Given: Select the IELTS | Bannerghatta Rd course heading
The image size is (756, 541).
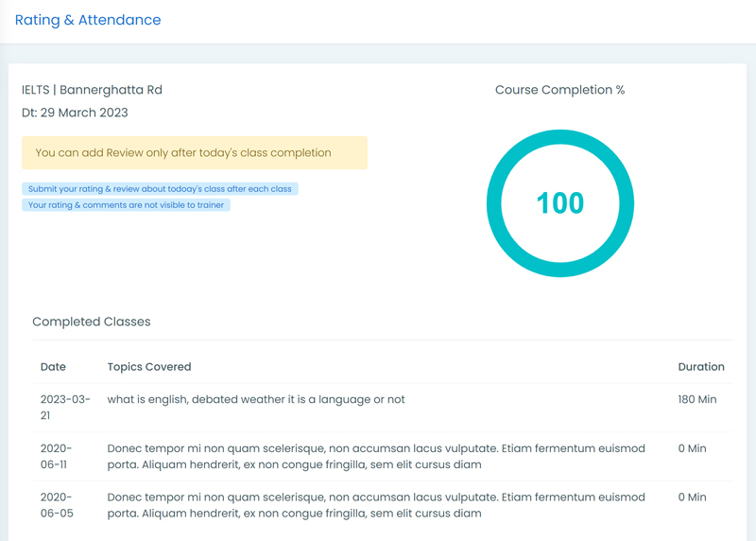Looking at the screenshot, I should point(92,90).
